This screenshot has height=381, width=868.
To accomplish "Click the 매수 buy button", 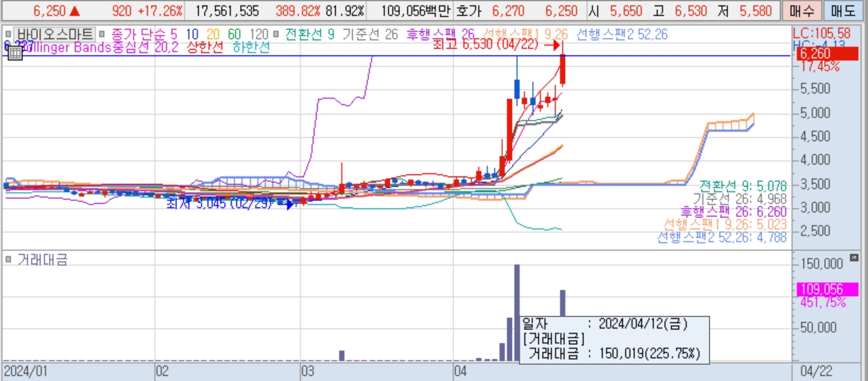I will tap(804, 11).
